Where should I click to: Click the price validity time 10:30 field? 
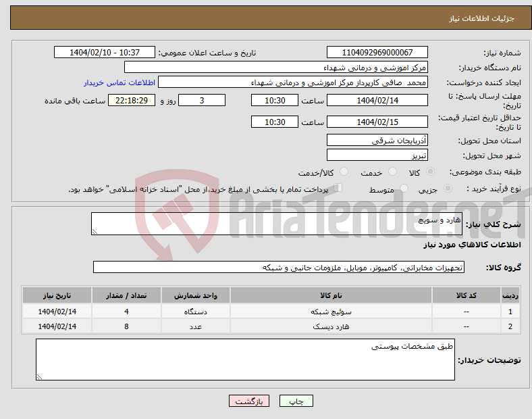pos(275,122)
